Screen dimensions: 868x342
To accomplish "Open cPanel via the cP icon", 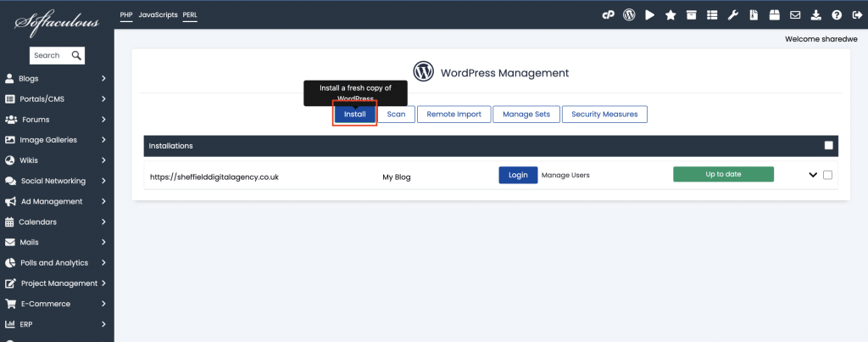I will click(x=608, y=15).
